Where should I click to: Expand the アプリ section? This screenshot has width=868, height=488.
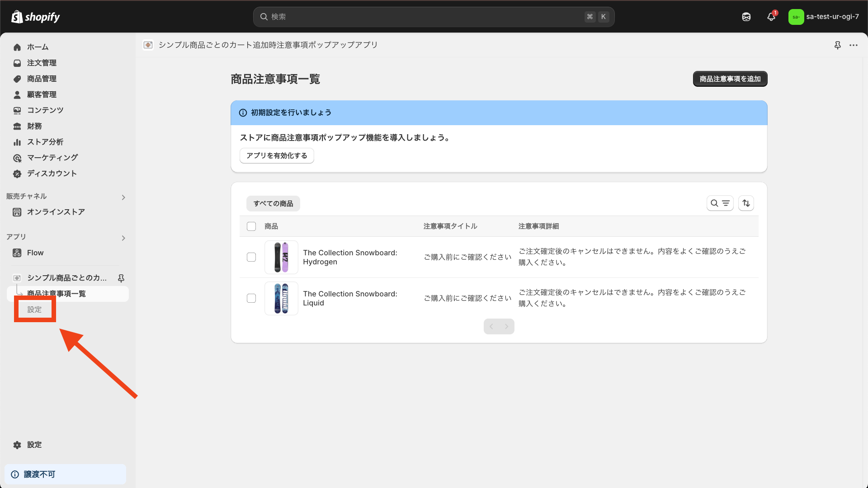pyautogui.click(x=123, y=238)
